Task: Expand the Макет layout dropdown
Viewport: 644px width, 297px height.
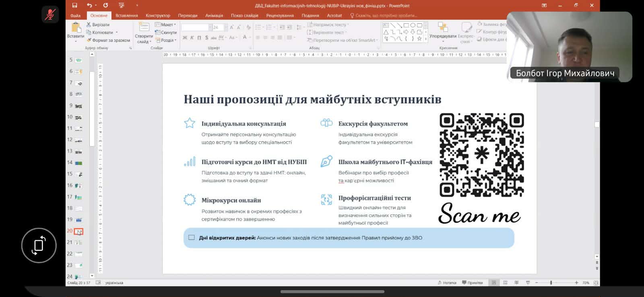Action: tap(166, 25)
